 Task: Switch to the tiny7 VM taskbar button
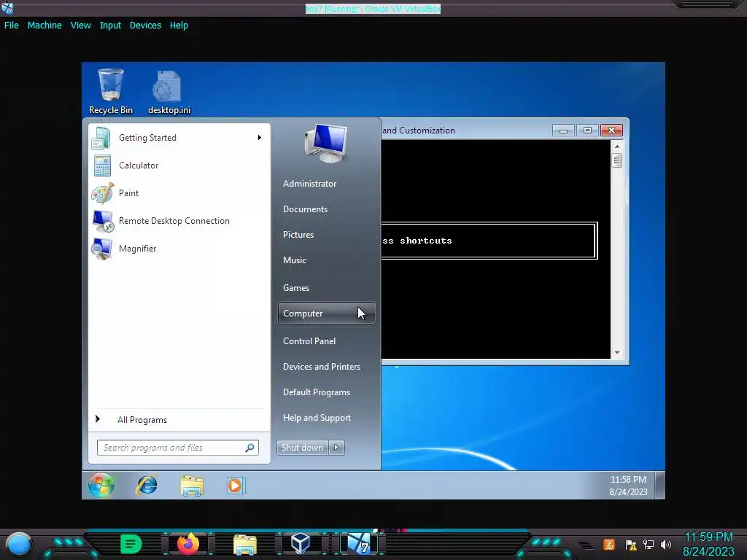pos(359,543)
